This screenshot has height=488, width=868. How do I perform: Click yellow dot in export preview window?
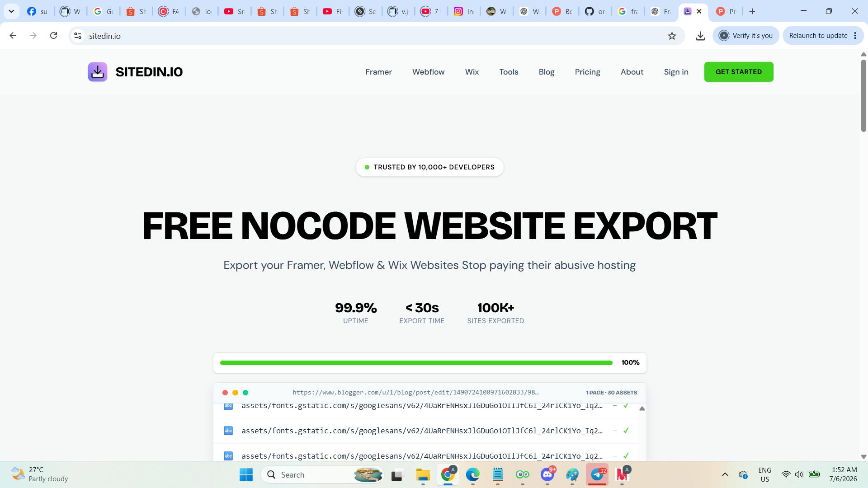point(235,393)
